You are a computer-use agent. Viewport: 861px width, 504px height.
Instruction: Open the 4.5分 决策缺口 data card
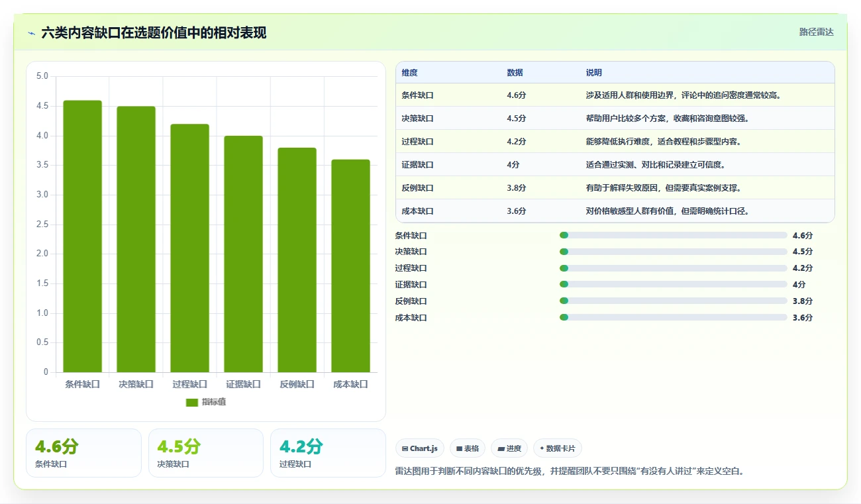(x=206, y=453)
